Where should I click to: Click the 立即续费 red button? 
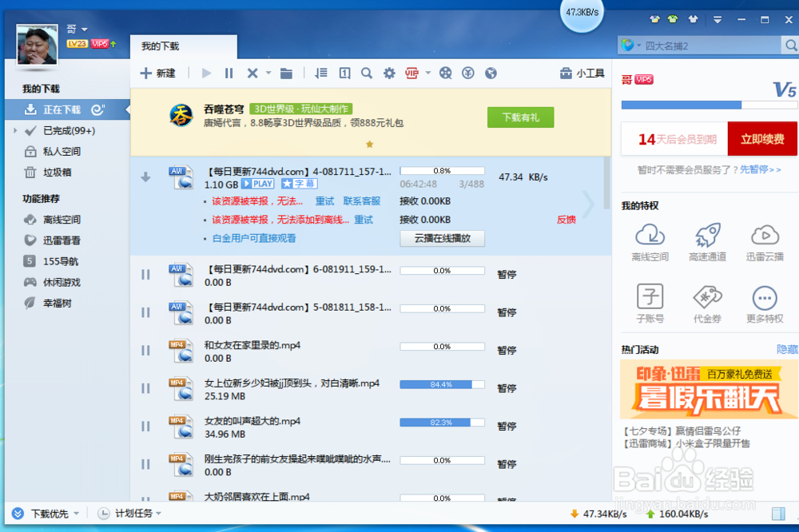[x=761, y=139]
